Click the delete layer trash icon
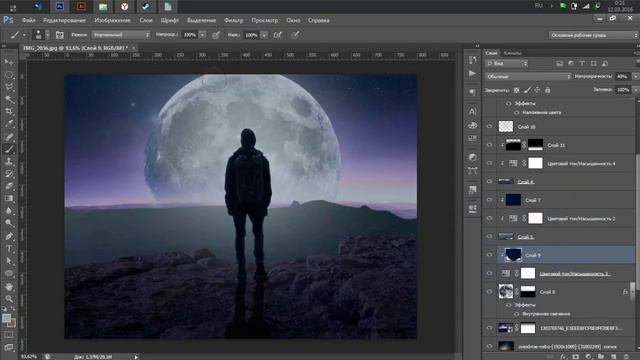Image resolution: width=640 pixels, height=360 pixels. [627, 357]
